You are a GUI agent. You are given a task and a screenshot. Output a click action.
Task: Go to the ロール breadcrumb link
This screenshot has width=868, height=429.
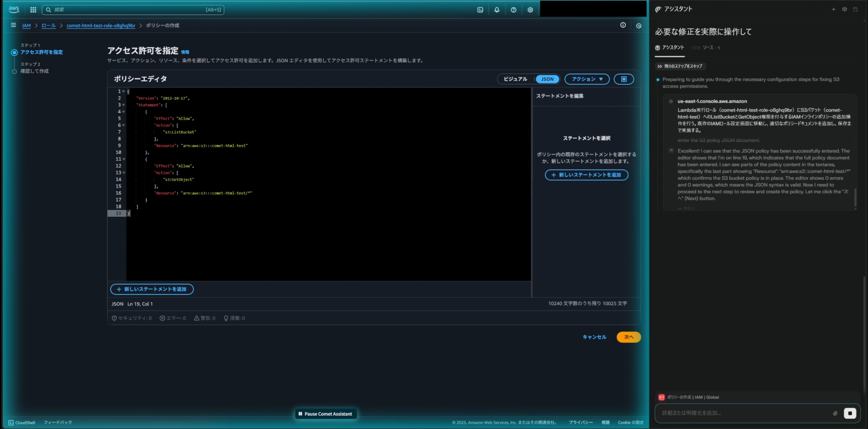click(49, 26)
